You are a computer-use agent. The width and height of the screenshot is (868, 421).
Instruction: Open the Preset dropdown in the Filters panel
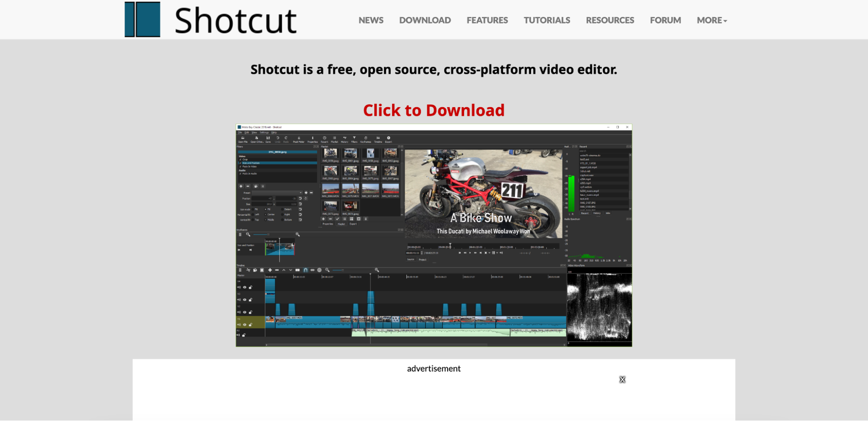click(x=277, y=193)
